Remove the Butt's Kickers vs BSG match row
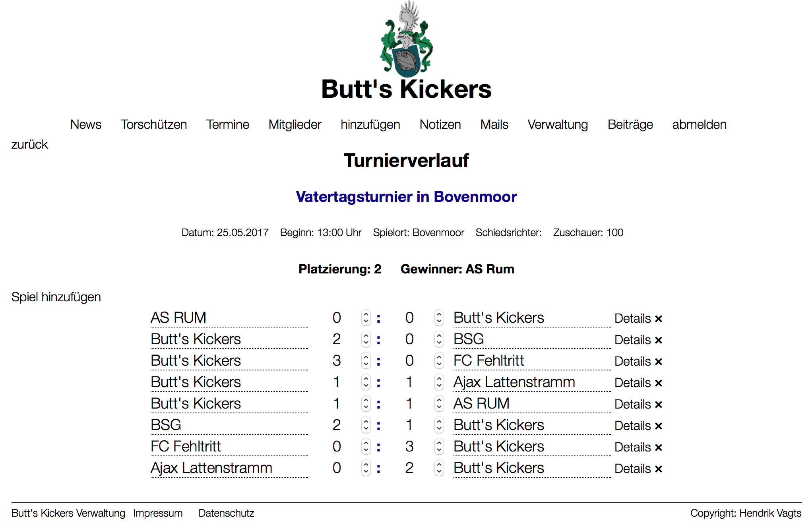 click(x=659, y=340)
